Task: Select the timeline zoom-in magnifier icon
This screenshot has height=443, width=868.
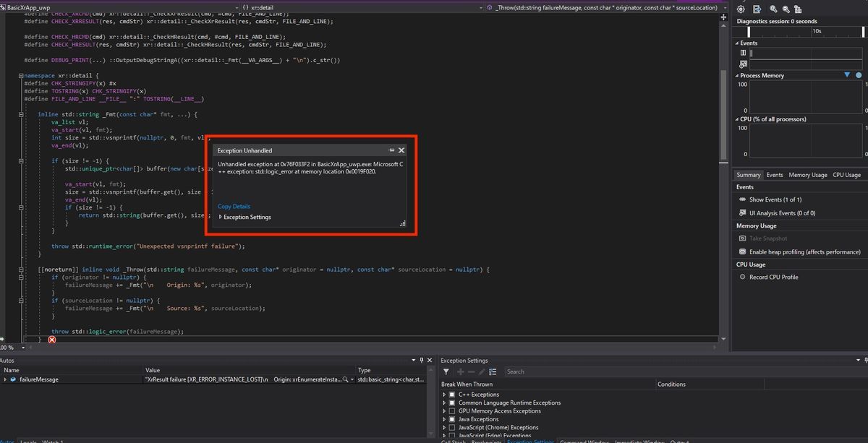Action: coord(773,9)
